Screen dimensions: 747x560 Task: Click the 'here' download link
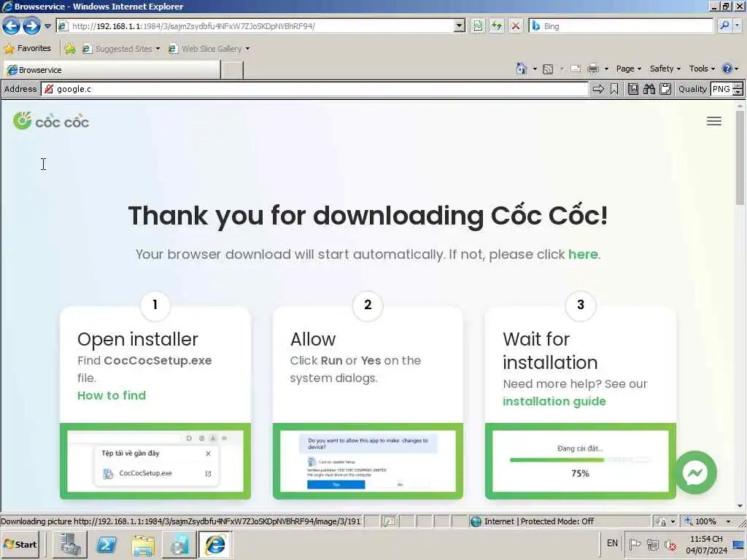click(x=583, y=254)
